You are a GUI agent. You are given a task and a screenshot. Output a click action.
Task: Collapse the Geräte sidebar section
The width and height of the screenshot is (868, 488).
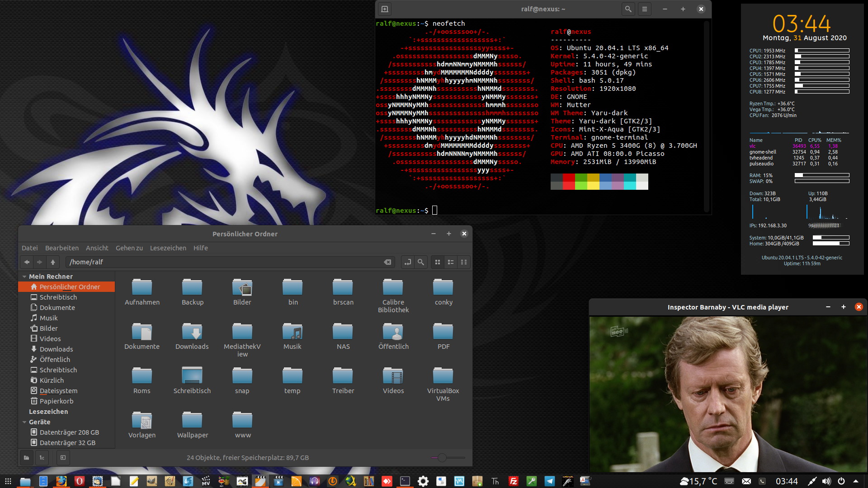point(24,422)
